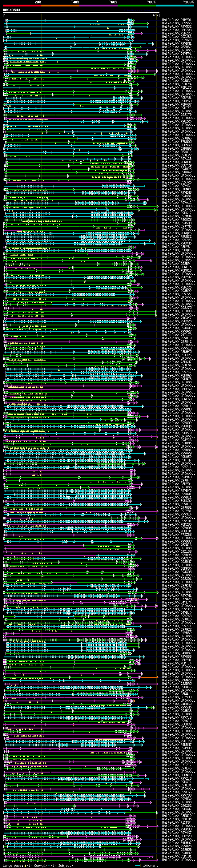Open hit UniRef100_A4HYD1
This screenshot has height=868, width=197.
[176, 20]
